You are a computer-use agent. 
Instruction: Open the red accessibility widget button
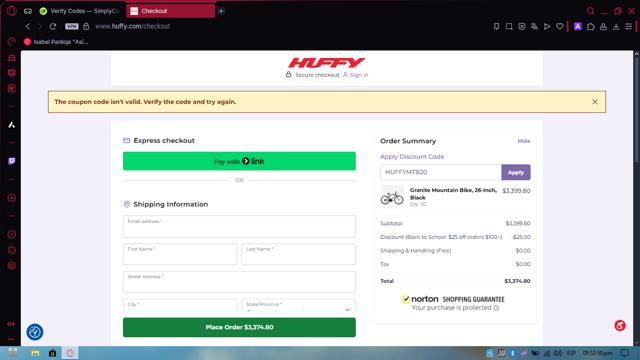coord(620,325)
